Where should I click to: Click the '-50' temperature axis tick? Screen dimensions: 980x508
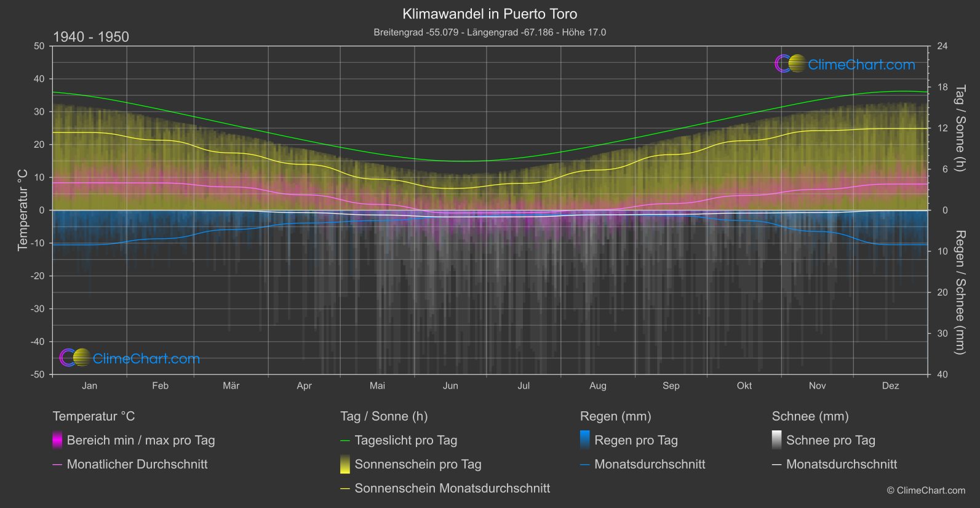pyautogui.click(x=38, y=374)
